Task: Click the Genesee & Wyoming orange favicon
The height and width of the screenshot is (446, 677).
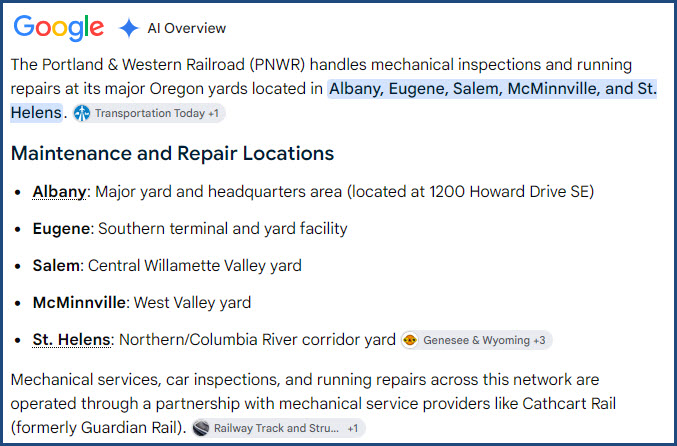Action: click(410, 340)
